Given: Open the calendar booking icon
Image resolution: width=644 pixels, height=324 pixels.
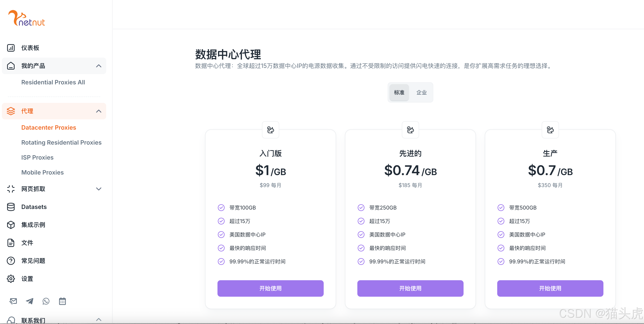Looking at the screenshot, I should [62, 301].
